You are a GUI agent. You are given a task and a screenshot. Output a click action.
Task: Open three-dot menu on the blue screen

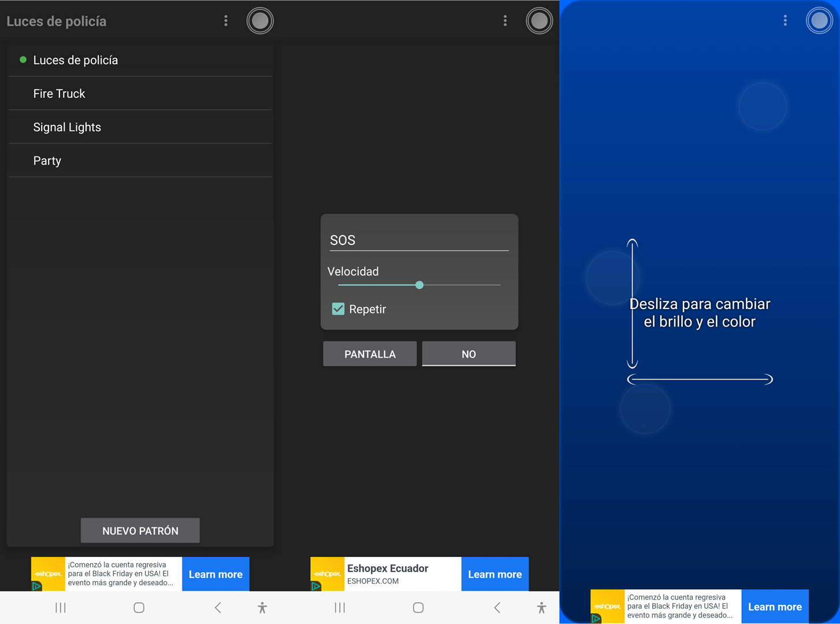(785, 21)
